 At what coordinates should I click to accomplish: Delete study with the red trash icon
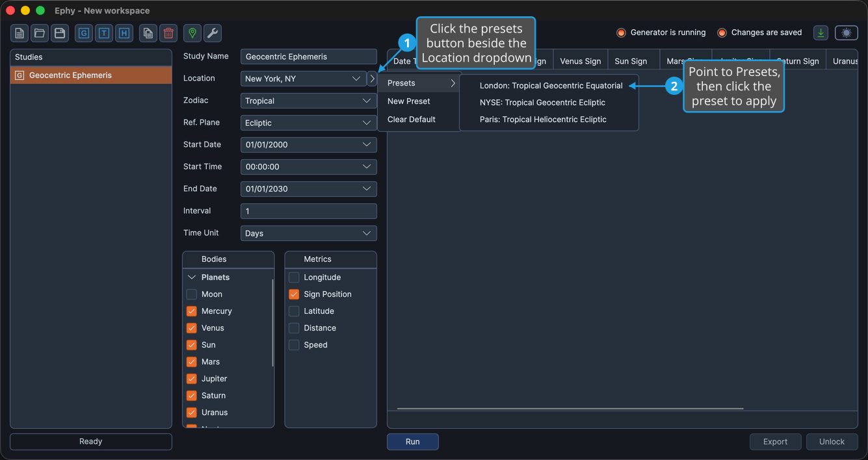(168, 33)
